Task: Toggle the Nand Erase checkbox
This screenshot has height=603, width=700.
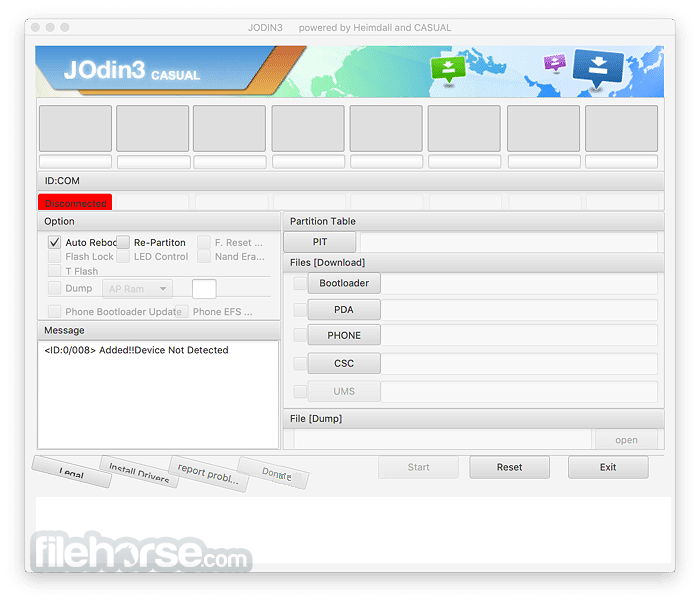Action: pos(204,257)
